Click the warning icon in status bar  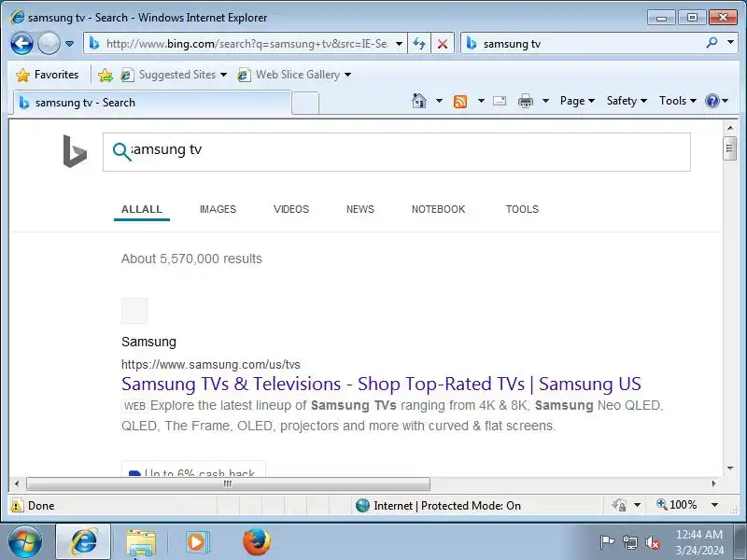point(17,505)
